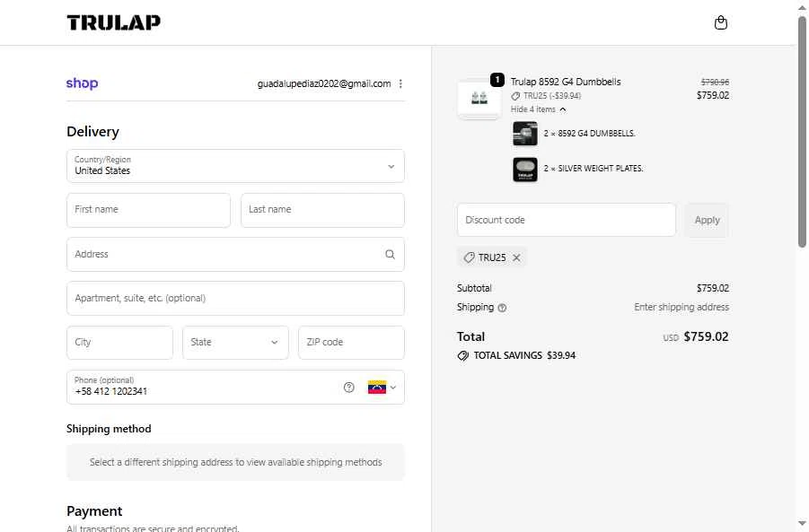Click the Apply discount button
This screenshot has width=809, height=532.
(x=707, y=220)
